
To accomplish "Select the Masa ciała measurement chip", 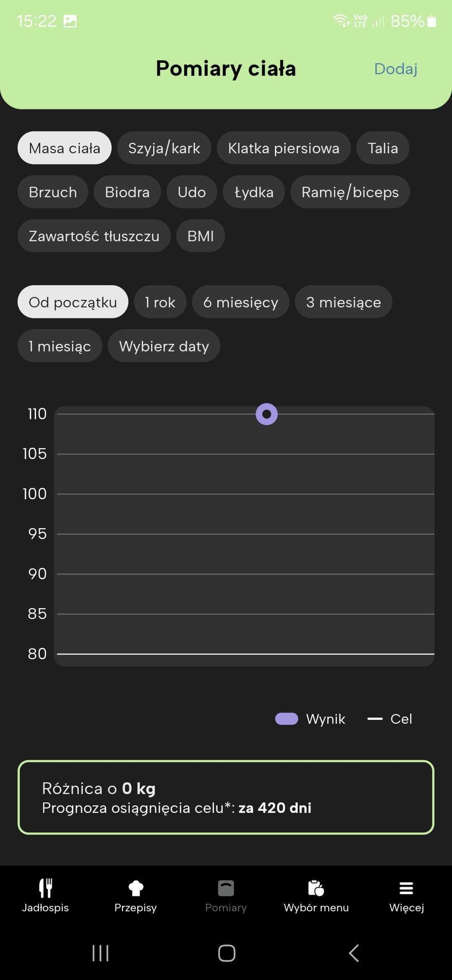I will [64, 148].
